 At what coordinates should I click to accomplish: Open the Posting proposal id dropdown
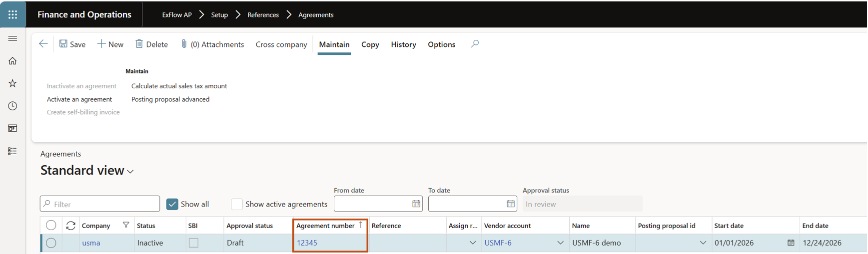(703, 243)
